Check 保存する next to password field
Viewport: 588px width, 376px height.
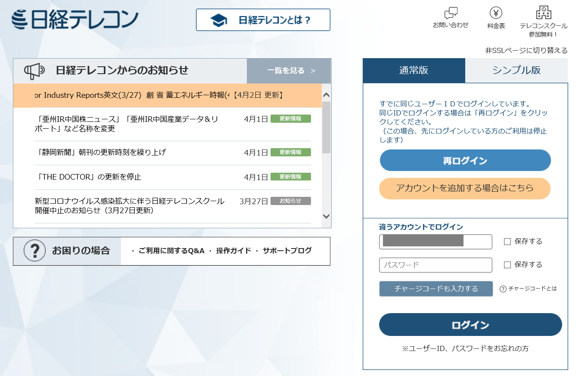pos(507,265)
